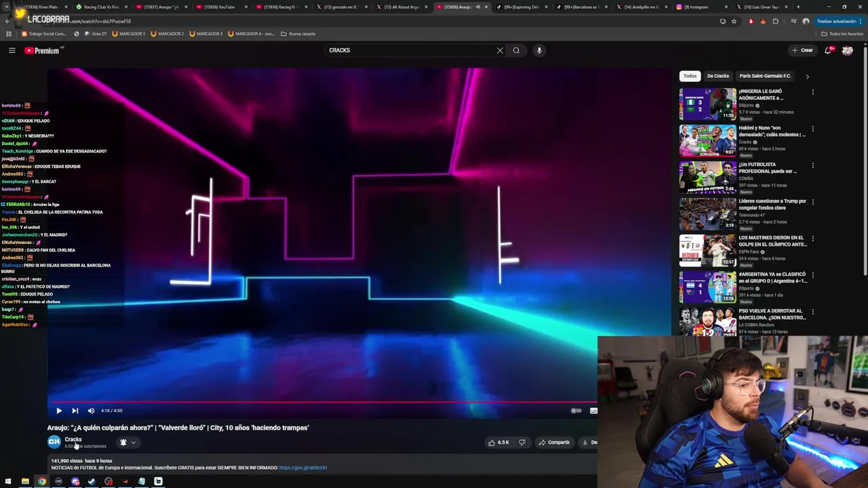Viewport: 868px width, 488px height.
Task: Clear the CRACKS search text
Action: (x=500, y=50)
